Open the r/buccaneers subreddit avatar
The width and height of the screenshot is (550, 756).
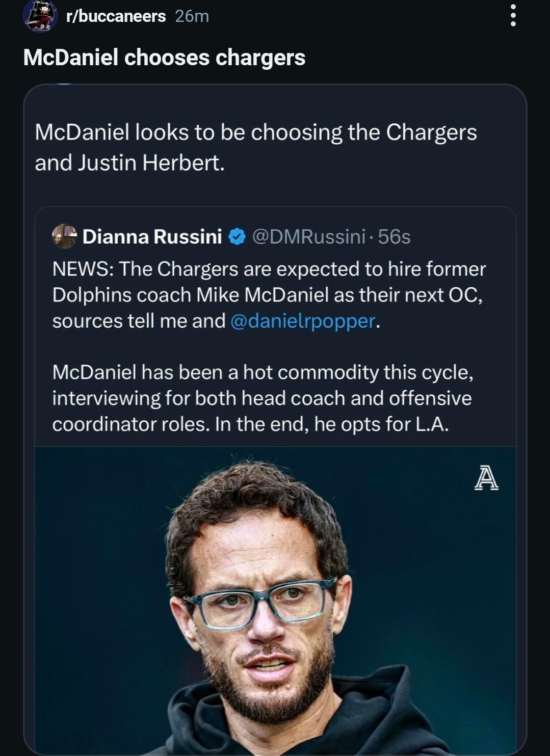[40, 16]
